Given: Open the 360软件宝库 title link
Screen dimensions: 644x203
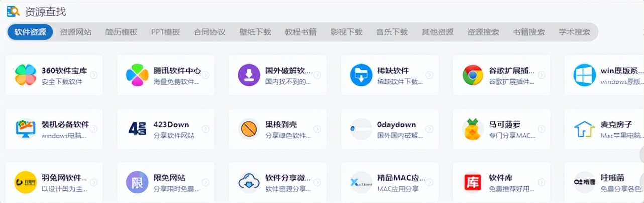Looking at the screenshot, I should click(x=64, y=71).
